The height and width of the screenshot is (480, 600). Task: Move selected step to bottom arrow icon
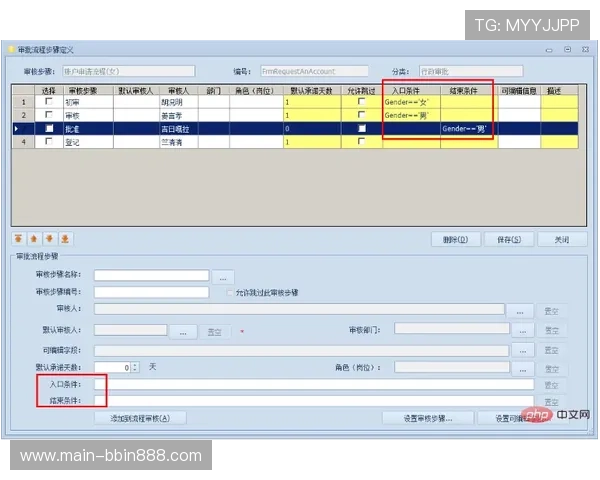tap(65, 239)
